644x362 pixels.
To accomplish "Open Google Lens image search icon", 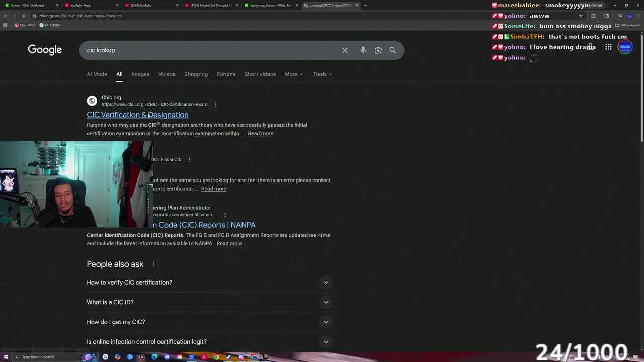I will point(378,50).
